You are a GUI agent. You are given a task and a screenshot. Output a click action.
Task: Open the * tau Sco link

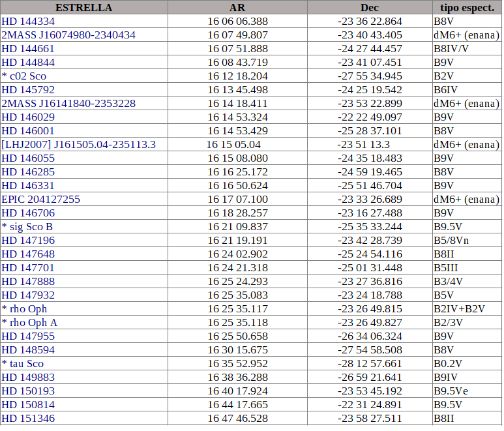coord(23,363)
